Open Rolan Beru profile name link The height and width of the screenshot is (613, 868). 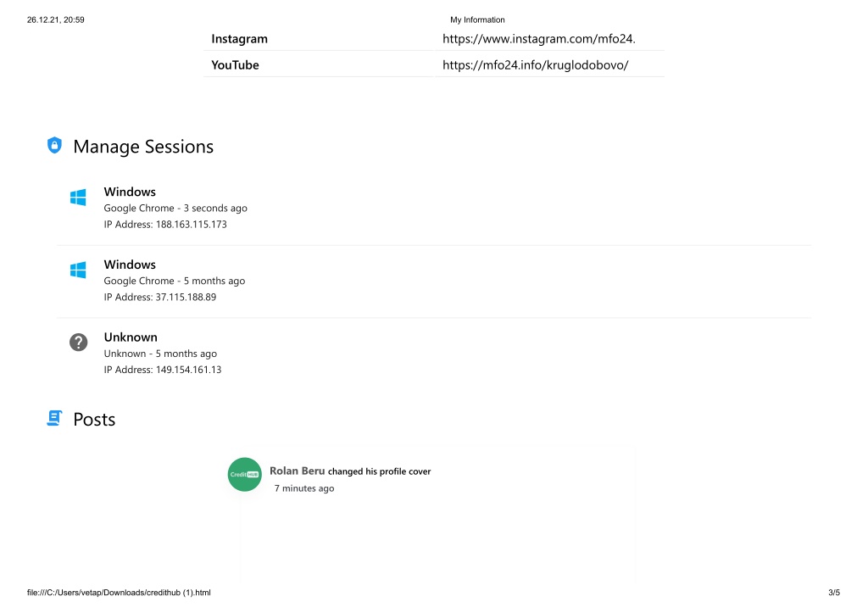click(298, 471)
